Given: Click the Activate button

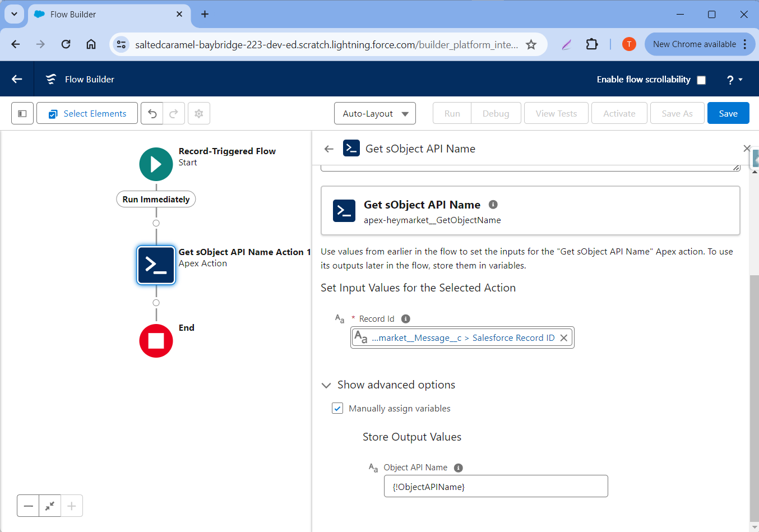Looking at the screenshot, I should (x=619, y=113).
